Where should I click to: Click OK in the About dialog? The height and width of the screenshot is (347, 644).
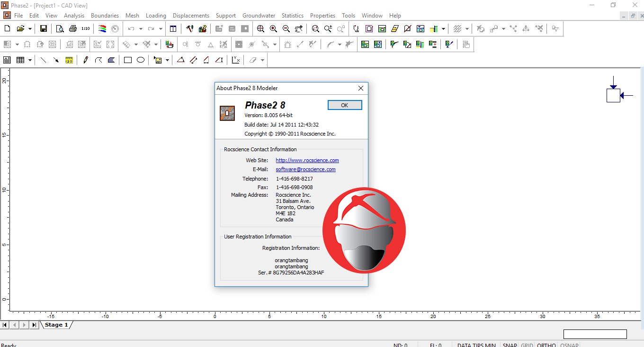tap(345, 105)
